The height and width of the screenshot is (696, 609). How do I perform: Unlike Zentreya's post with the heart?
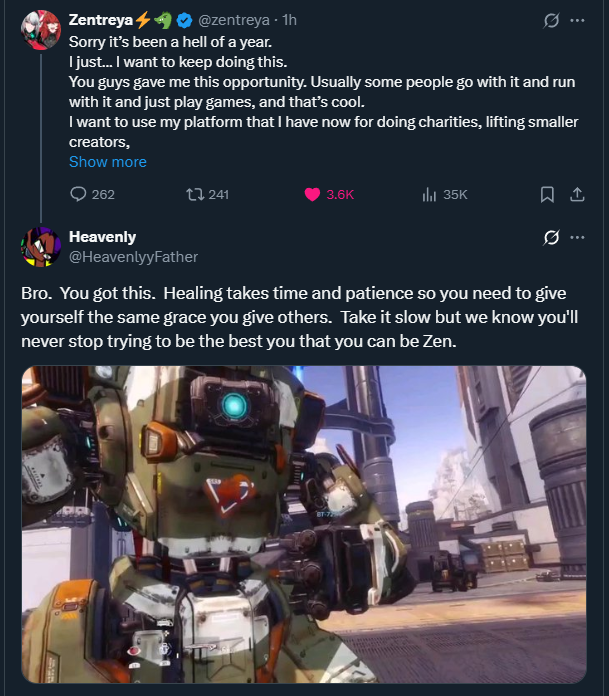tap(311, 194)
